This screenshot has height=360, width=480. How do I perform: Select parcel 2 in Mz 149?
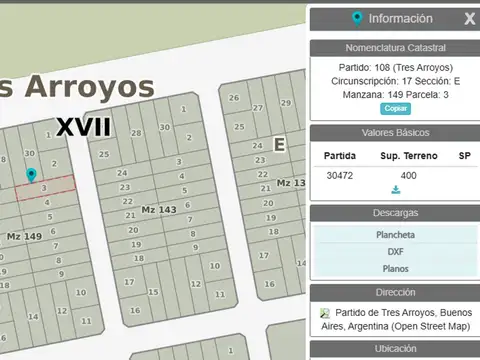tap(55, 164)
